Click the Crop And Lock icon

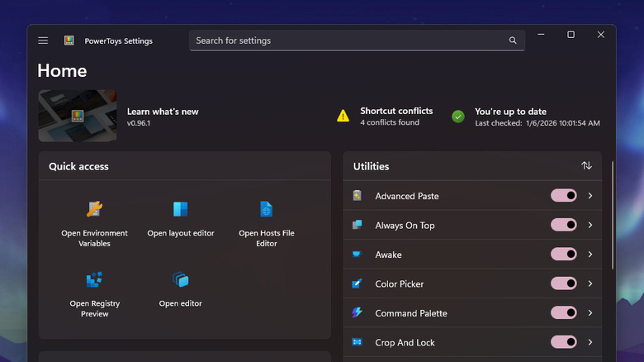tap(357, 342)
